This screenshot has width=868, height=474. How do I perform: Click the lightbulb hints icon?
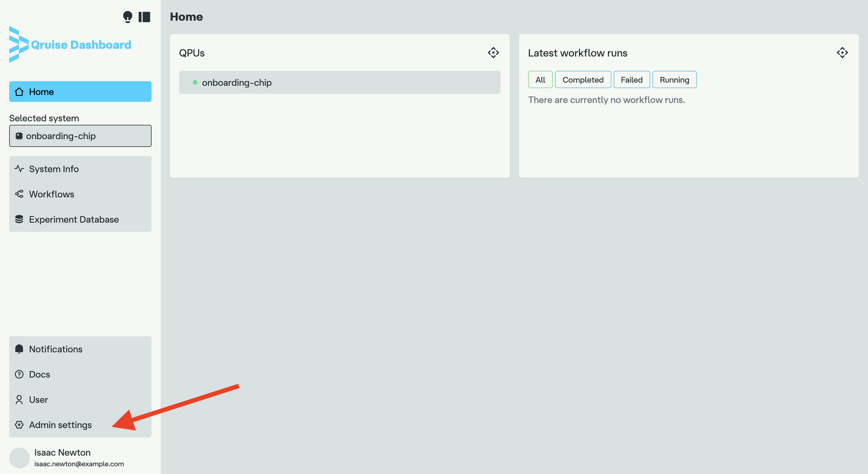pos(127,17)
